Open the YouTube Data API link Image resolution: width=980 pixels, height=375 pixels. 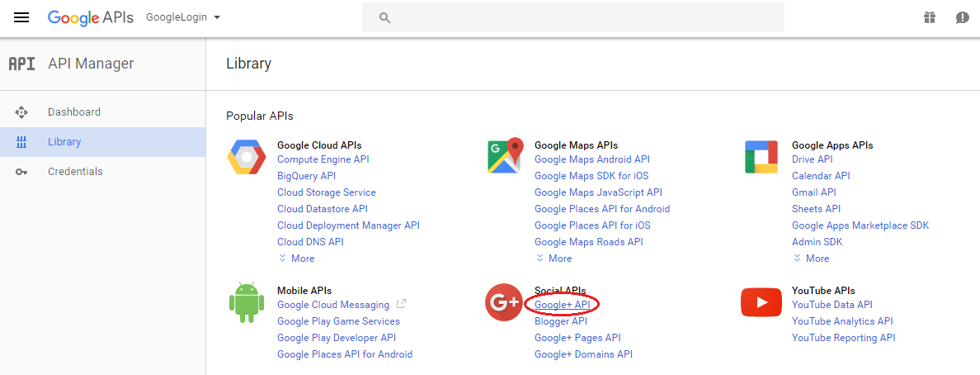(832, 305)
